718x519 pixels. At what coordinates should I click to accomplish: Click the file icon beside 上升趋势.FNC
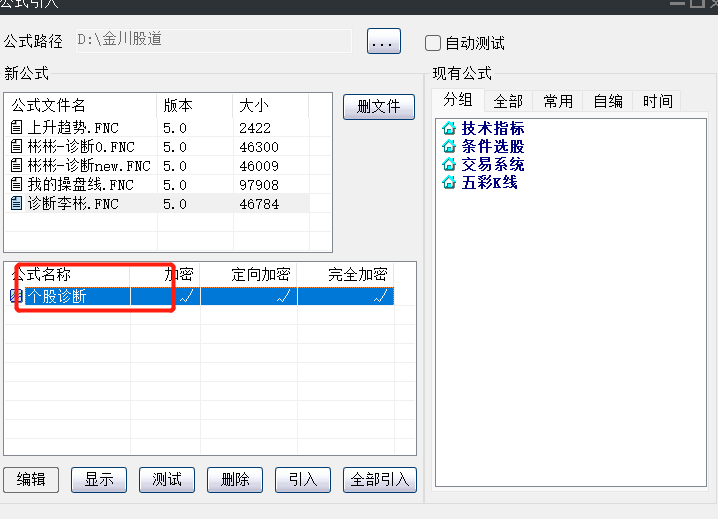pos(16,127)
